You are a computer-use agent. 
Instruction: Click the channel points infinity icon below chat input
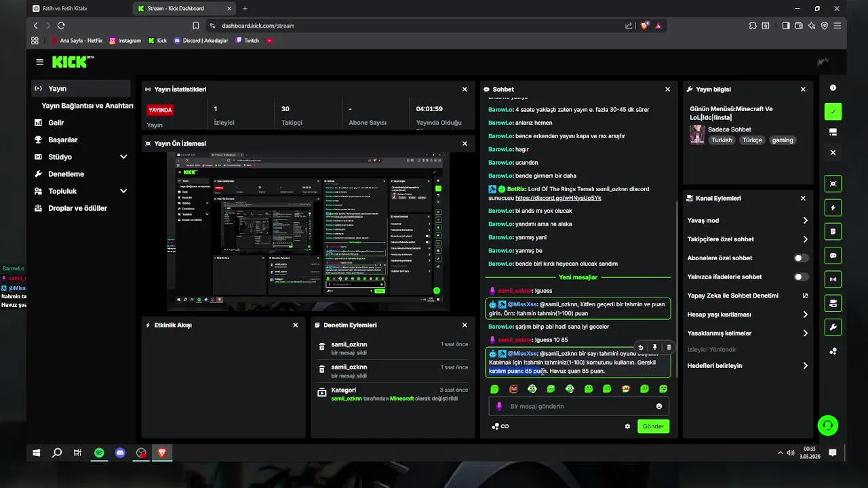click(x=500, y=426)
